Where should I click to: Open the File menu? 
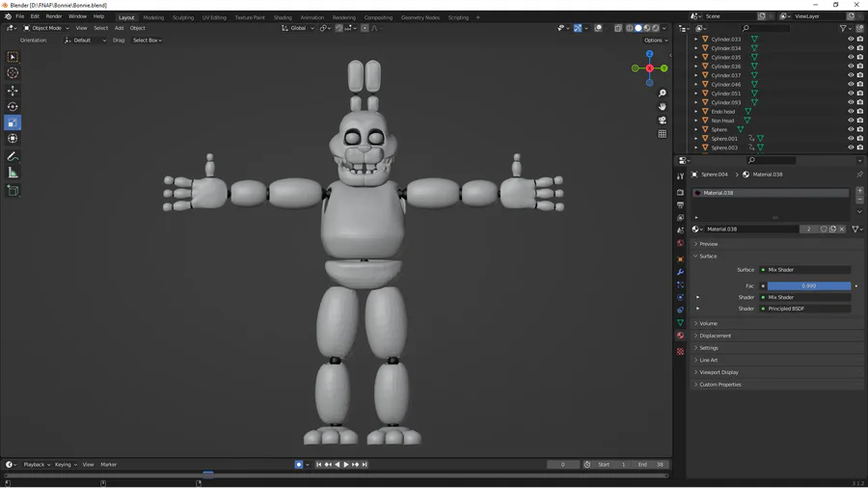20,16
